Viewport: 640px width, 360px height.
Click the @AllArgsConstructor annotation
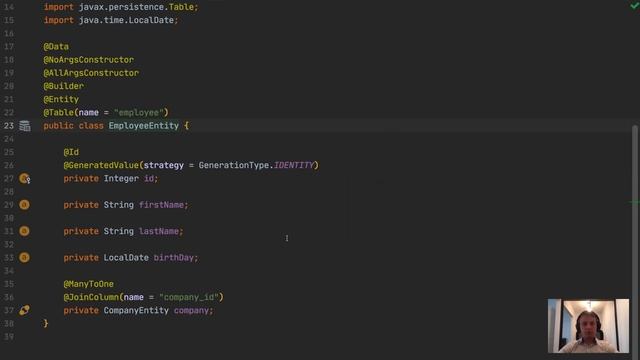tap(91, 73)
